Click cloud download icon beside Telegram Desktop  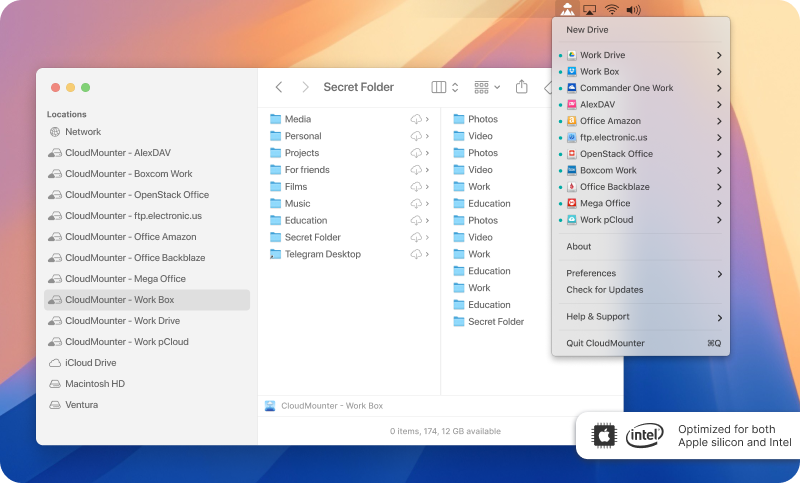point(416,254)
